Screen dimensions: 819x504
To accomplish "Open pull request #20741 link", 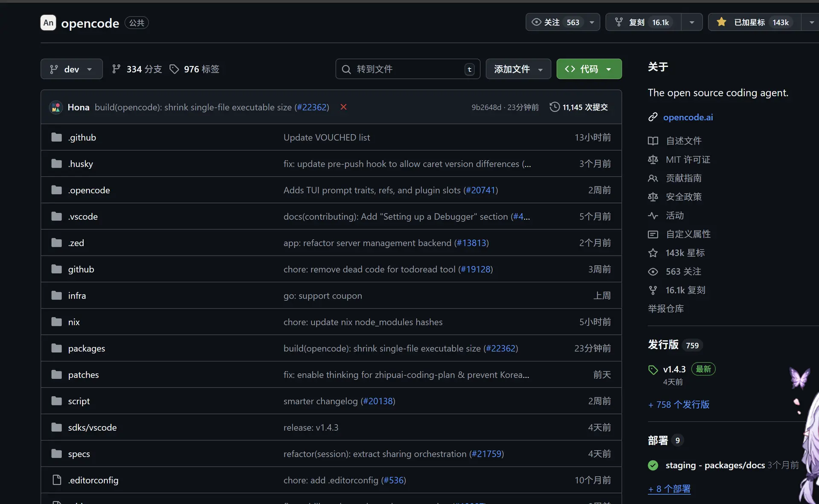I will [480, 190].
